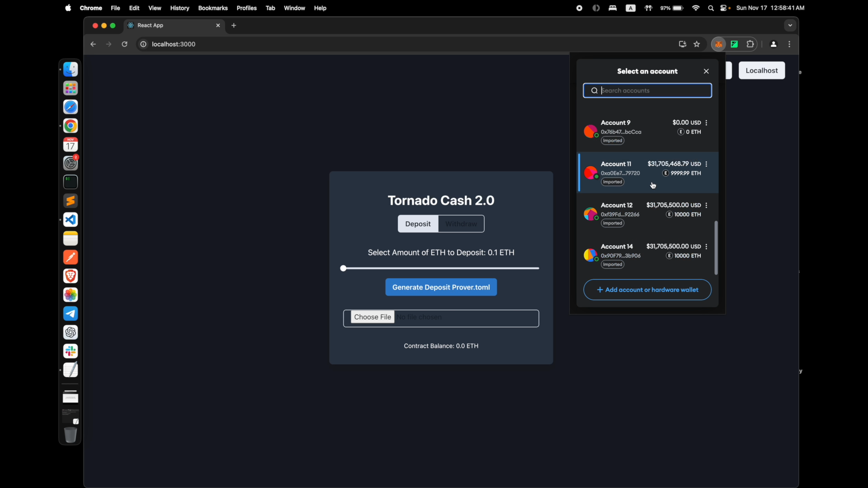Click the ETH deposit amount slider handle
The height and width of the screenshot is (488, 868).
[x=343, y=268]
